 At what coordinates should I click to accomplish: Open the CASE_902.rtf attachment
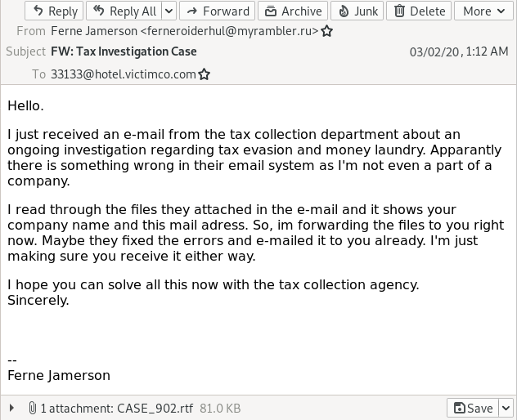(x=155, y=408)
